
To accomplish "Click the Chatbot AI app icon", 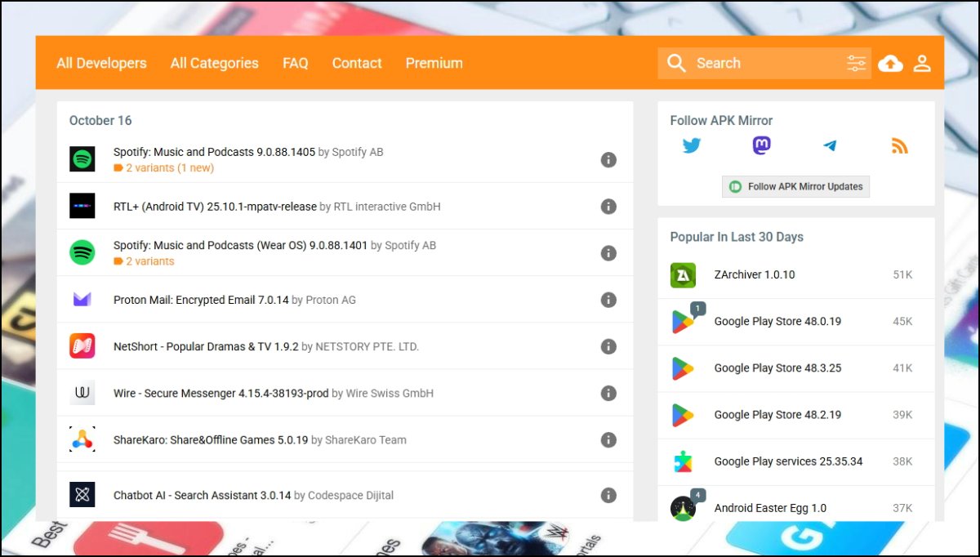I will (82, 495).
